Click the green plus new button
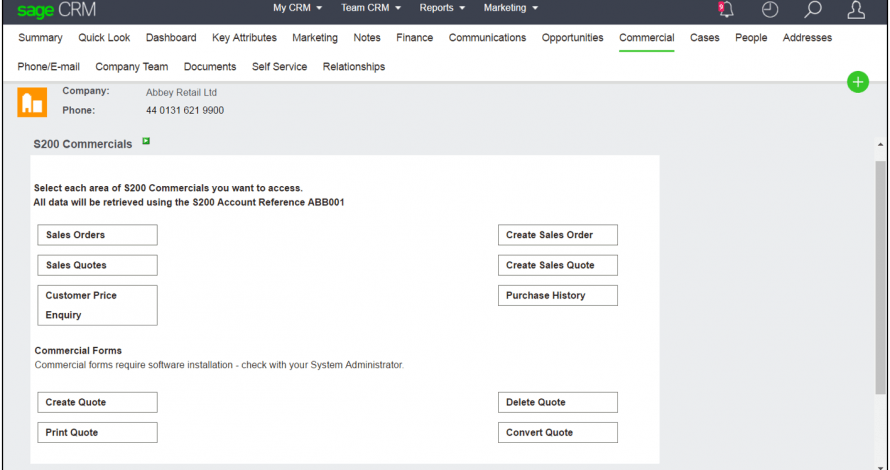Screen dimensions: 890x470 point(858,82)
